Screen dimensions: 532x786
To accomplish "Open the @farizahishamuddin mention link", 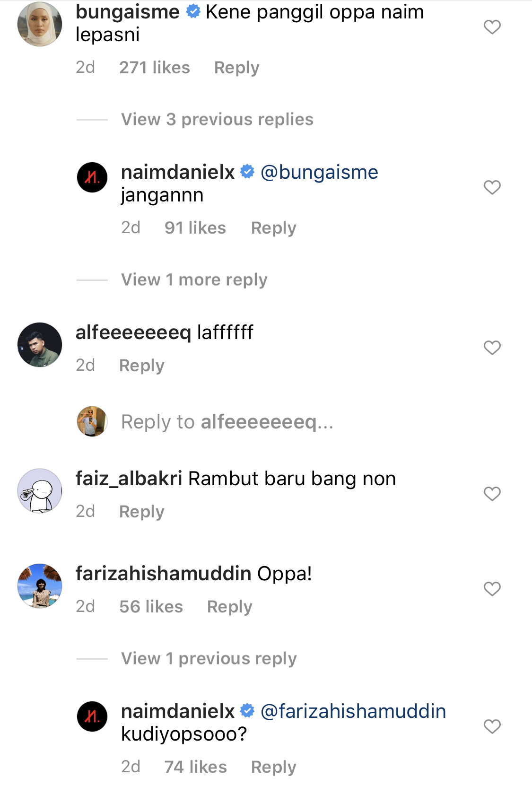I will [353, 711].
